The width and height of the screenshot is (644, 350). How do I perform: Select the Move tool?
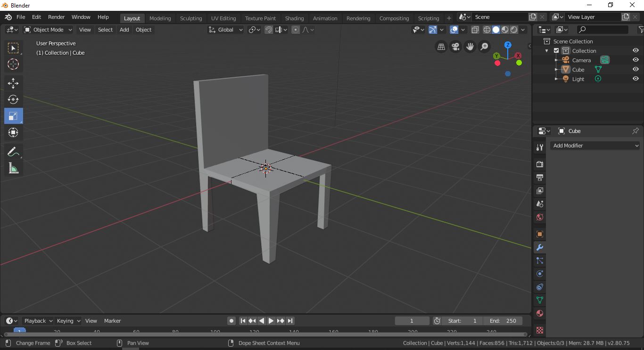click(x=13, y=83)
